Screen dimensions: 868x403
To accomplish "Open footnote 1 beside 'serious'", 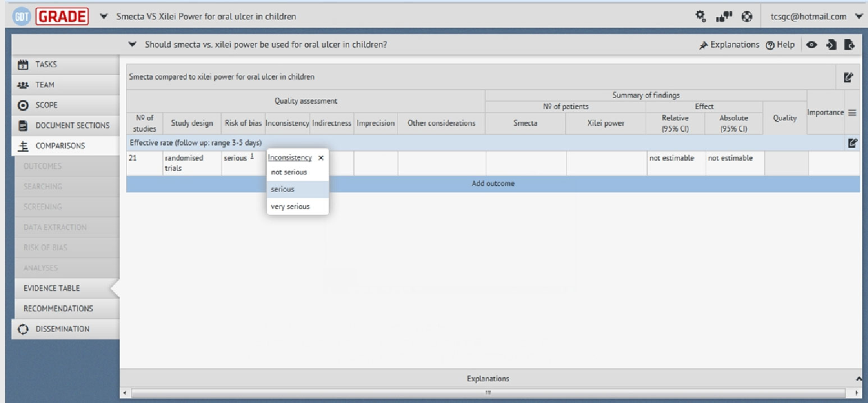I will coord(252,157).
